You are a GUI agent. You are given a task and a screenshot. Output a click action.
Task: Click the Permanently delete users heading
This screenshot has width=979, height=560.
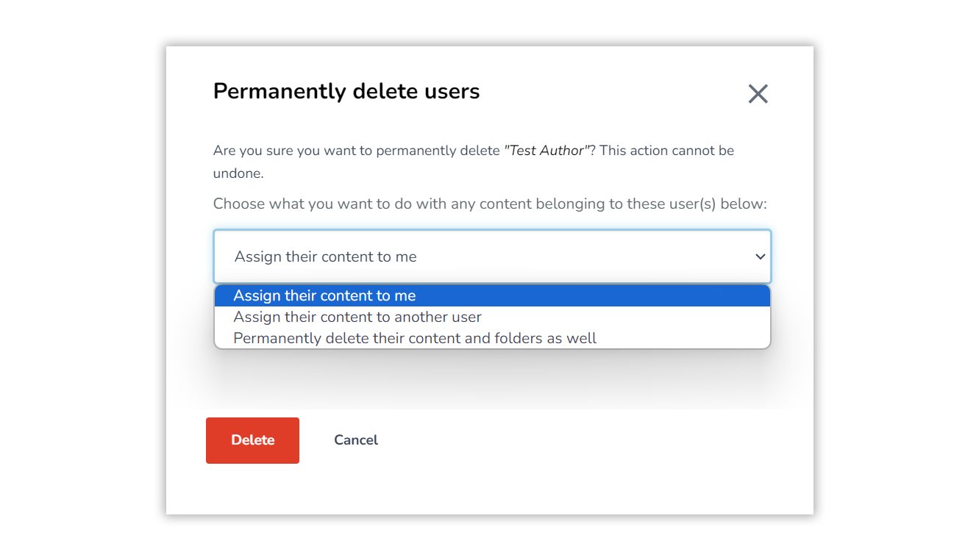pos(346,91)
